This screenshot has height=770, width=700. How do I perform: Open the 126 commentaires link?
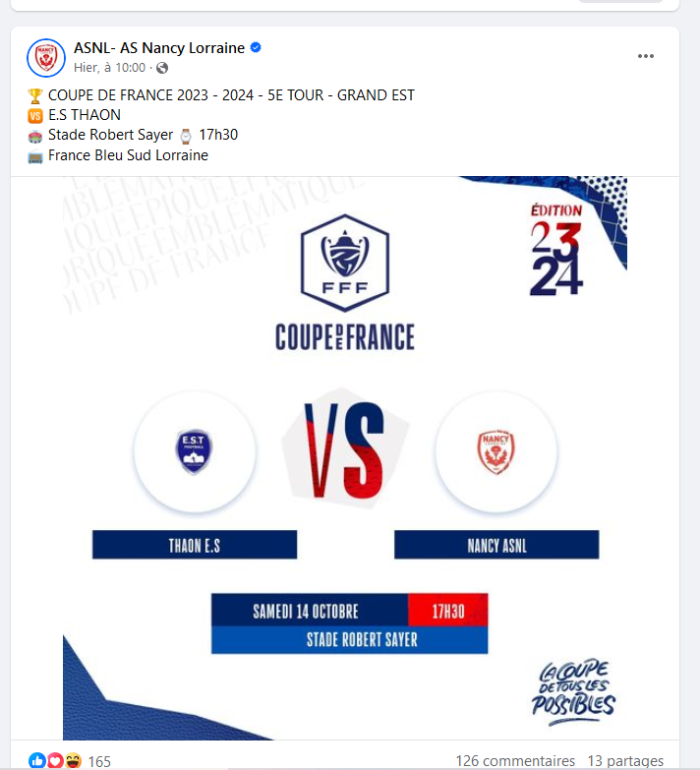pos(515,761)
